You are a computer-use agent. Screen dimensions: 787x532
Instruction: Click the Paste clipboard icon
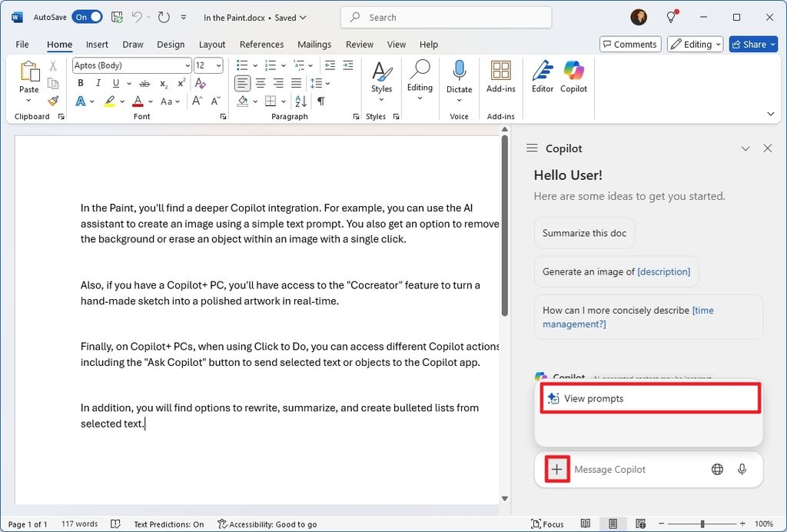point(29,71)
